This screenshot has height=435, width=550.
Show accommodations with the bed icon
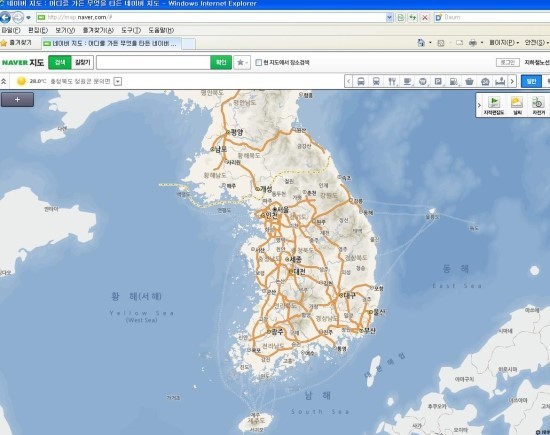(x=500, y=81)
